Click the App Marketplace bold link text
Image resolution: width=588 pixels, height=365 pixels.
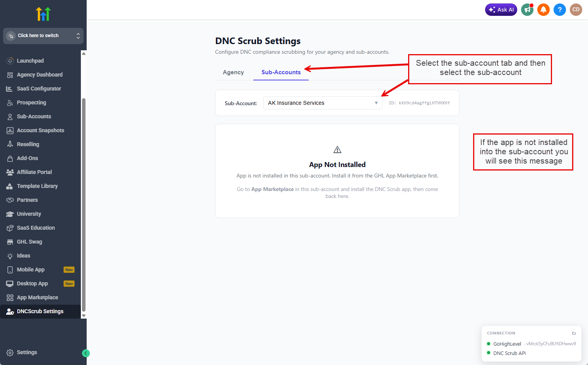(272, 189)
